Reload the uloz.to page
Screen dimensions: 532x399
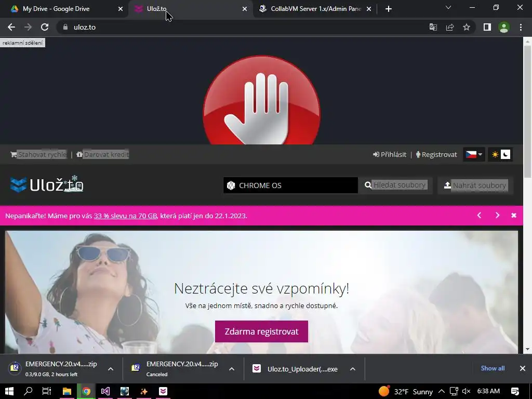(45, 27)
